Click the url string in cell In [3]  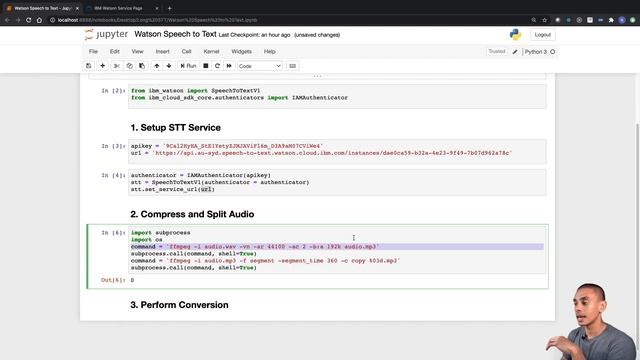coord(332,153)
